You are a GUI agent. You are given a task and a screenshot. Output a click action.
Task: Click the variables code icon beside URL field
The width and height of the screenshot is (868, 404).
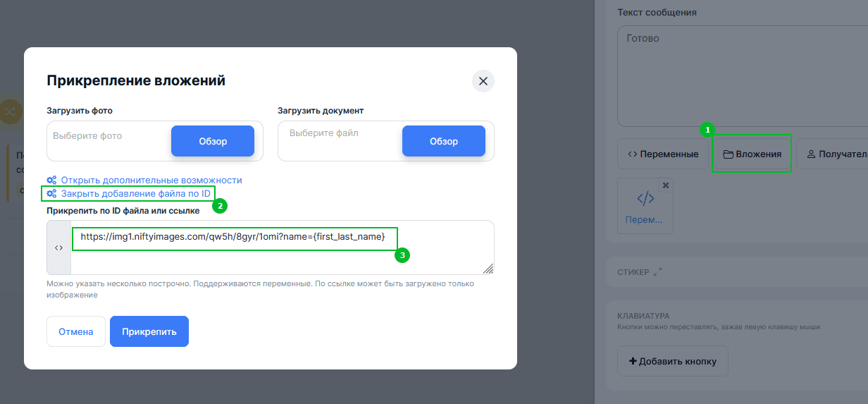58,247
